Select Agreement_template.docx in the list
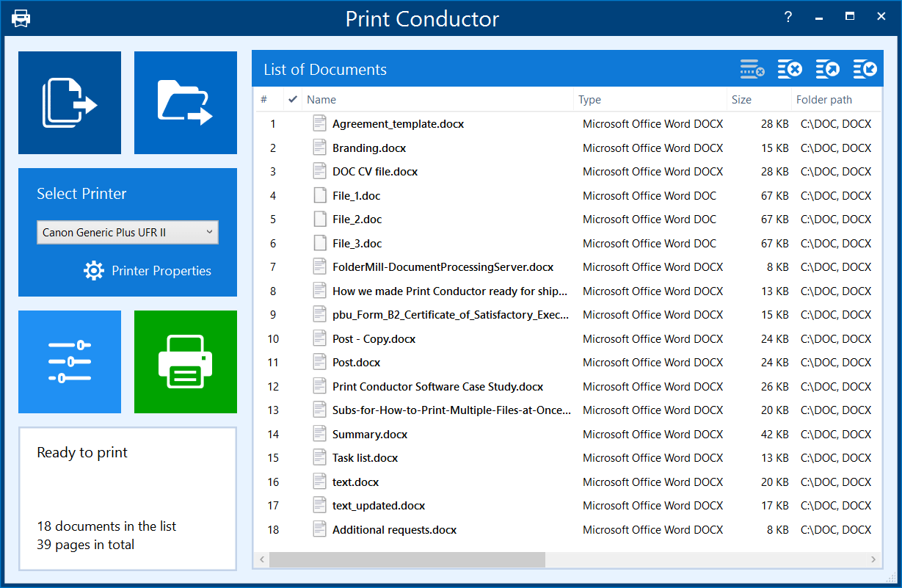Image resolution: width=902 pixels, height=588 pixels. 398,124
